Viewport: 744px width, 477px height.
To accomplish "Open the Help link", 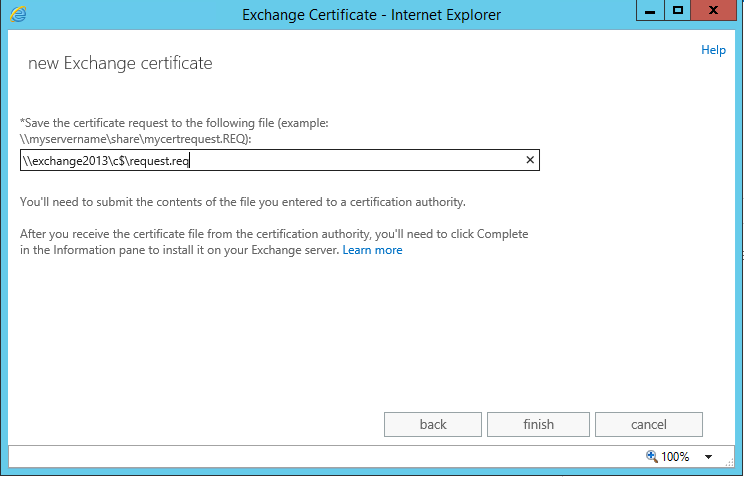I will click(713, 50).
